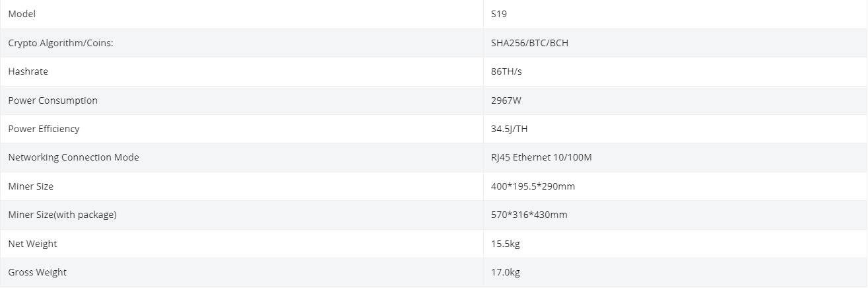
Task: Click the Crypto Algorithm/Coins label
Action: point(63,43)
